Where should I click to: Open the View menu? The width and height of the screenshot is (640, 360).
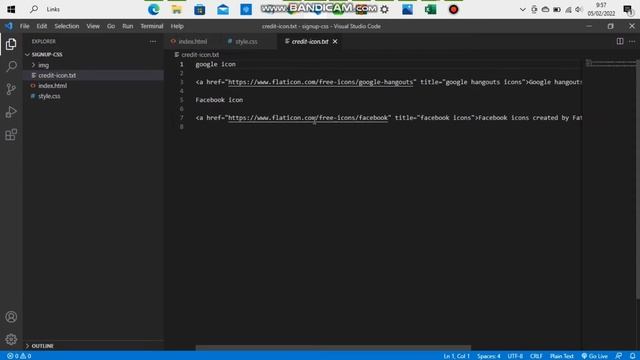click(x=93, y=26)
